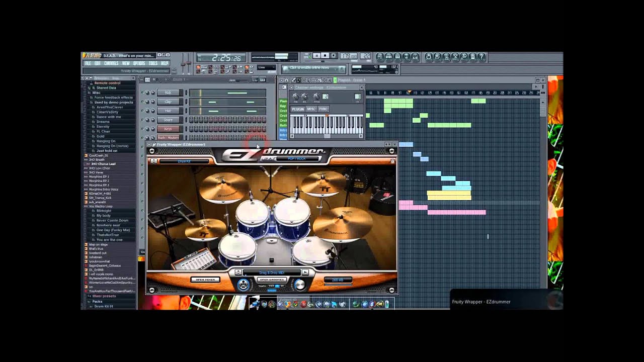The image size is (644, 362).
Task: Open the browser view icon
Action: click(406, 57)
